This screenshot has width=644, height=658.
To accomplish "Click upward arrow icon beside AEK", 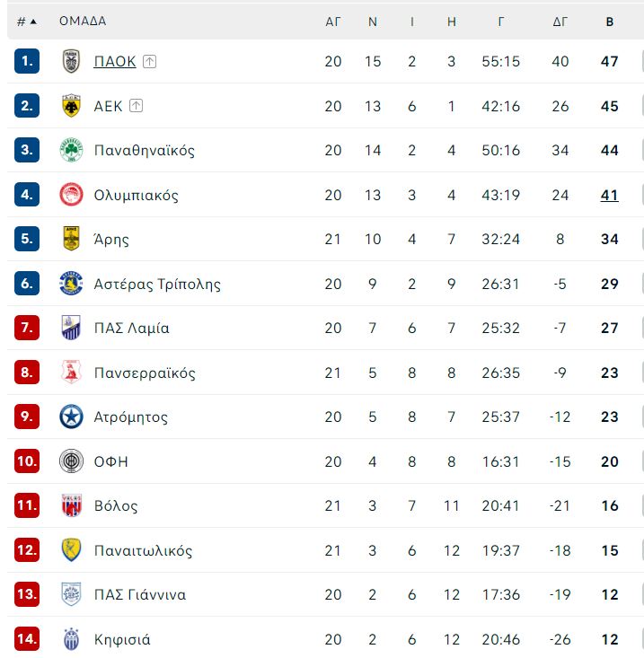I will coord(136,106).
